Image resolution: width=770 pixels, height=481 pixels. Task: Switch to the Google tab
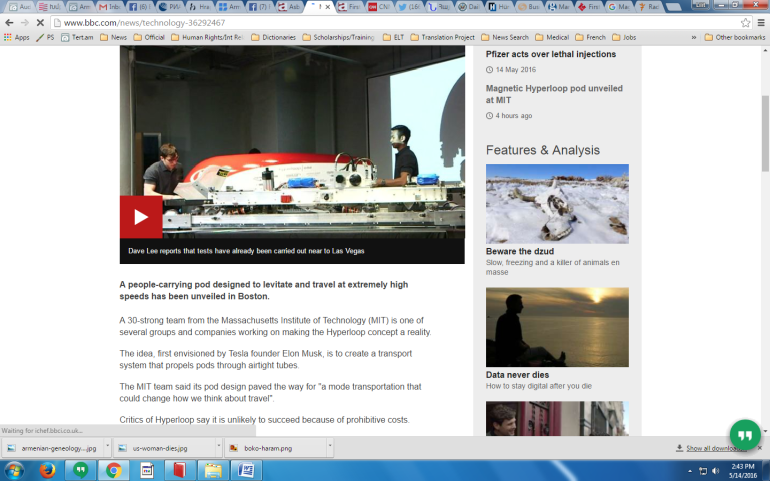pos(618,7)
